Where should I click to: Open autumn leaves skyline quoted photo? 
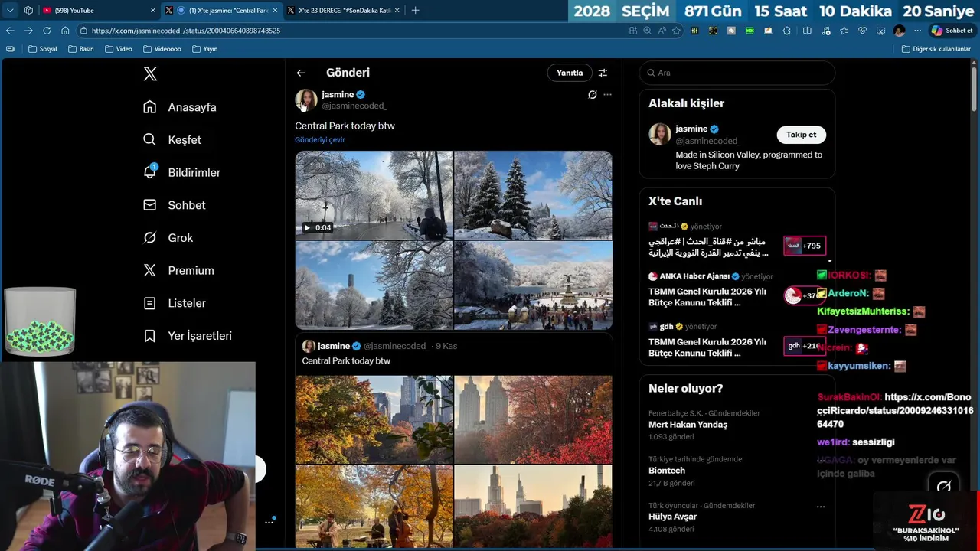pos(374,419)
